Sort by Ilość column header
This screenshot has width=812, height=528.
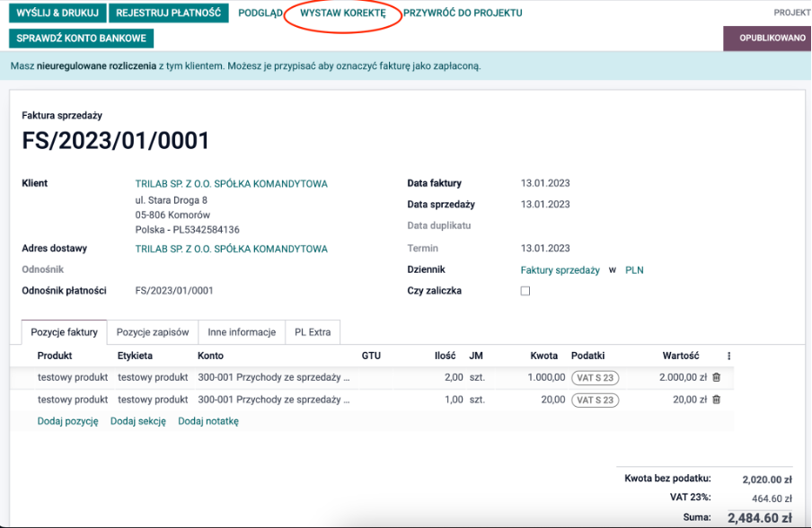(x=445, y=356)
